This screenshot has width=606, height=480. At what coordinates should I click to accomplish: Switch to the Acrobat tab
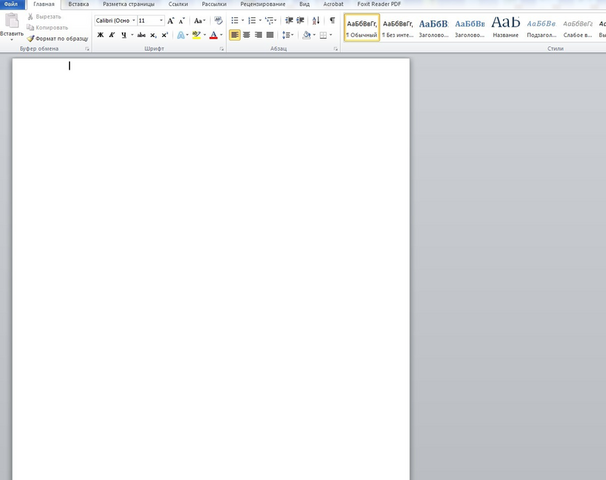[x=333, y=4]
